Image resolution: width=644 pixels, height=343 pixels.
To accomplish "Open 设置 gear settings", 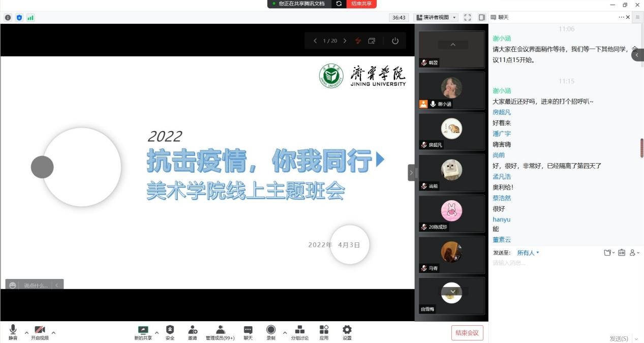I will [347, 332].
